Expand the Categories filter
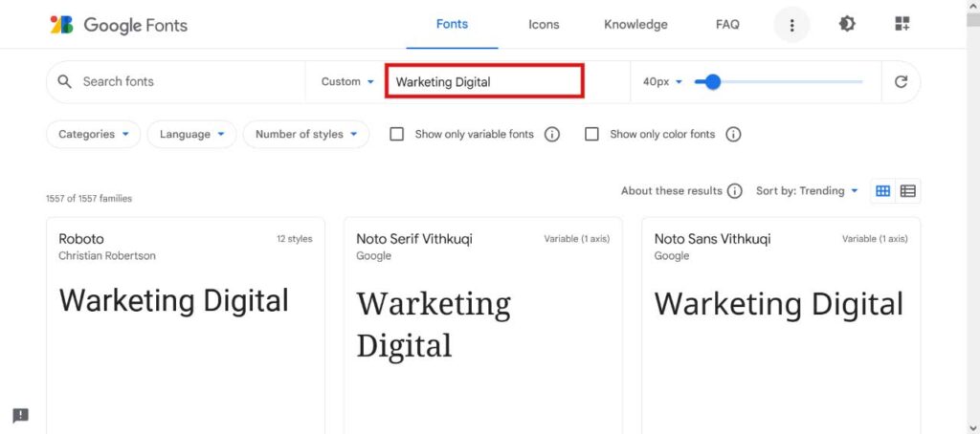This screenshot has width=980, height=434. (x=94, y=134)
